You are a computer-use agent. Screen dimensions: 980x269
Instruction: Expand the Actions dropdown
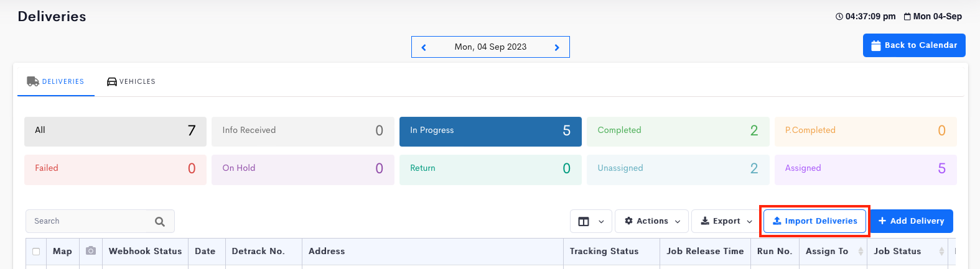pos(651,221)
